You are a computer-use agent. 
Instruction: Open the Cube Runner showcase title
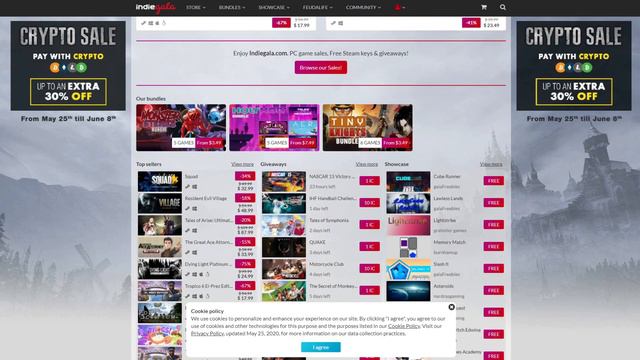pyautogui.click(x=447, y=176)
